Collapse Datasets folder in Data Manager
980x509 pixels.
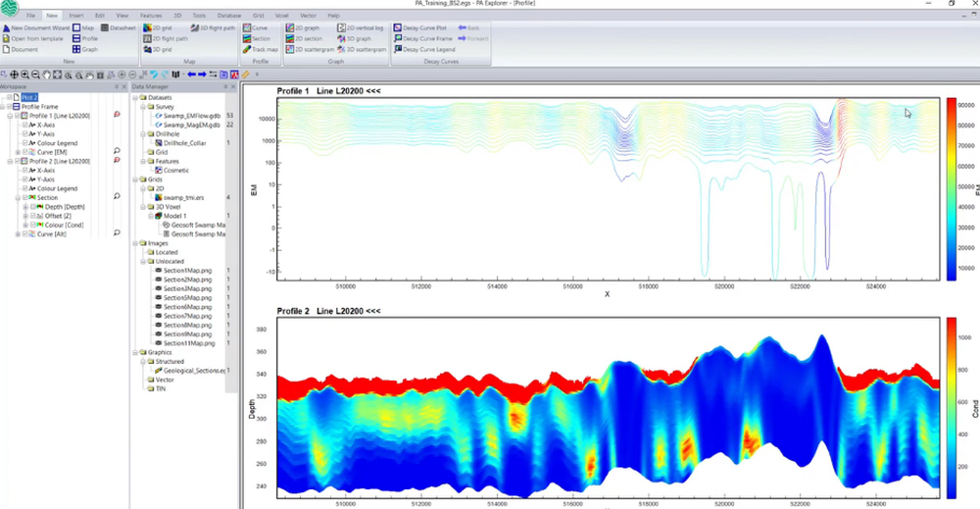point(135,97)
